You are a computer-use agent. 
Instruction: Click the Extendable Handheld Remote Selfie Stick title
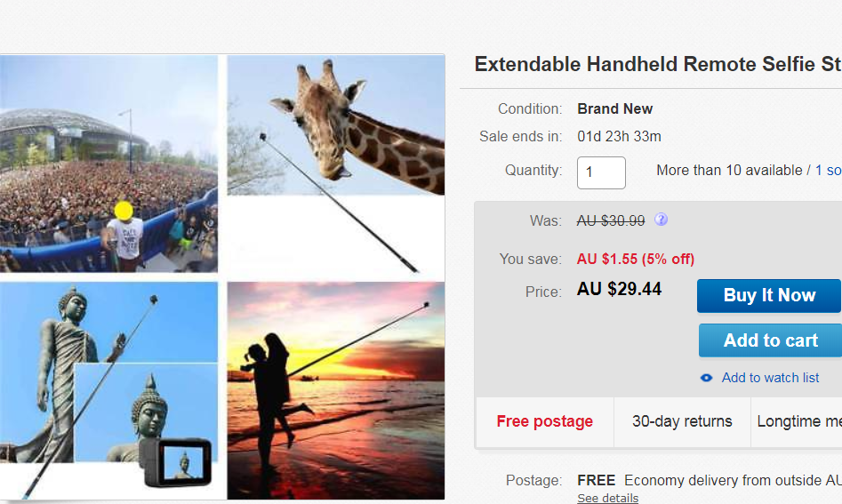pyautogui.click(x=658, y=64)
